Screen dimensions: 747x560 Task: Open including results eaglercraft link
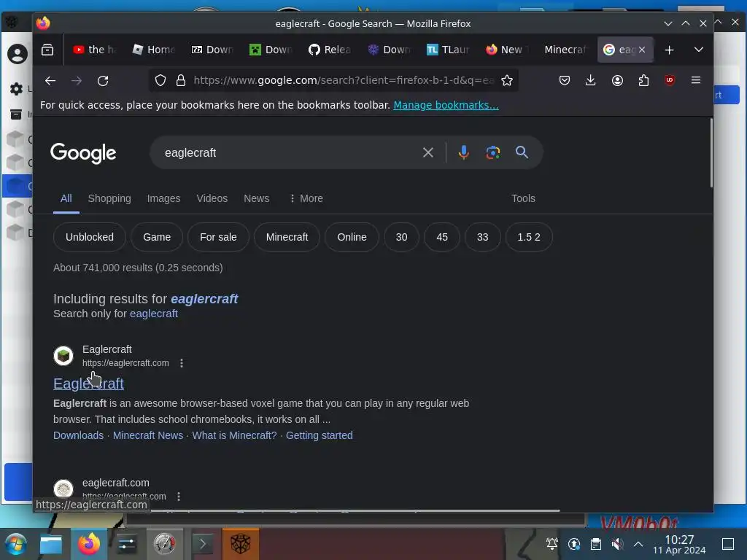(x=204, y=299)
